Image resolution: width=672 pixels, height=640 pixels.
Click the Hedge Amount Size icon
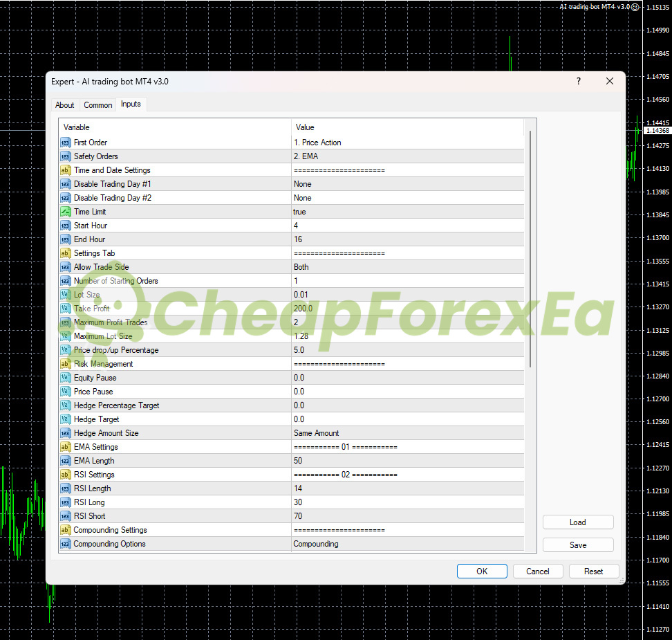point(65,433)
